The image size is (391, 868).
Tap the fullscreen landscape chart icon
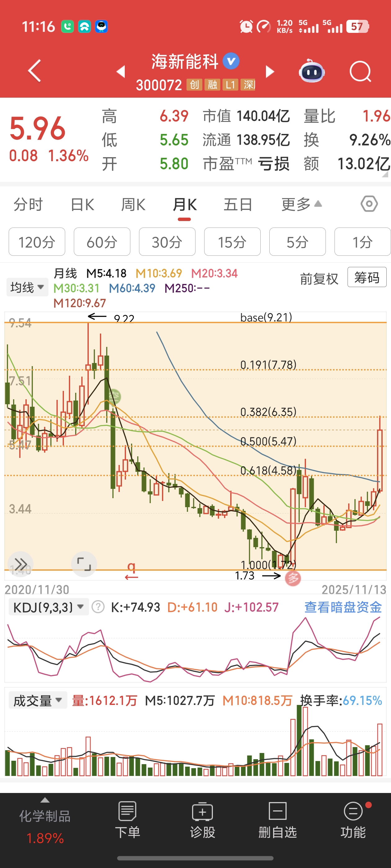[x=84, y=564]
